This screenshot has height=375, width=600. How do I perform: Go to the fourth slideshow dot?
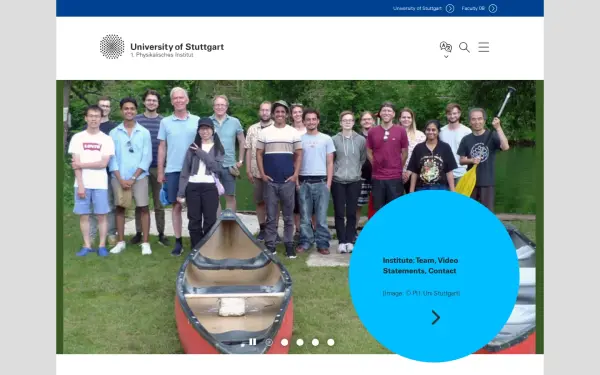(x=315, y=342)
